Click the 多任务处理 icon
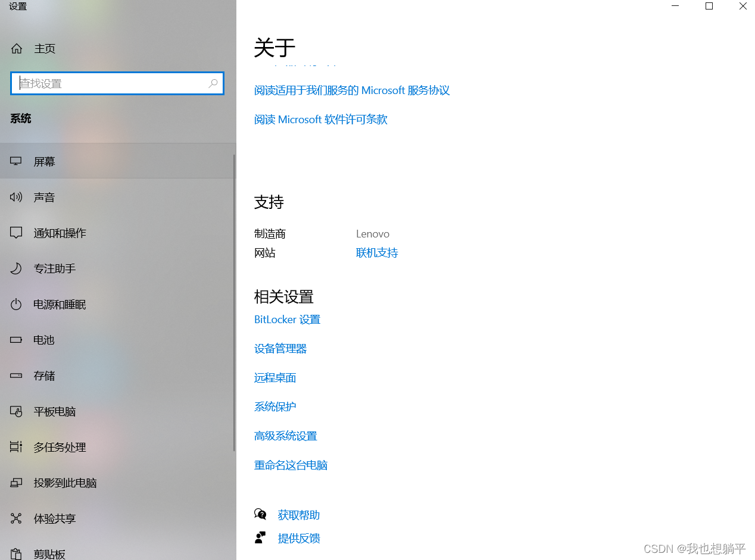The height and width of the screenshot is (560, 755). pyautogui.click(x=16, y=447)
